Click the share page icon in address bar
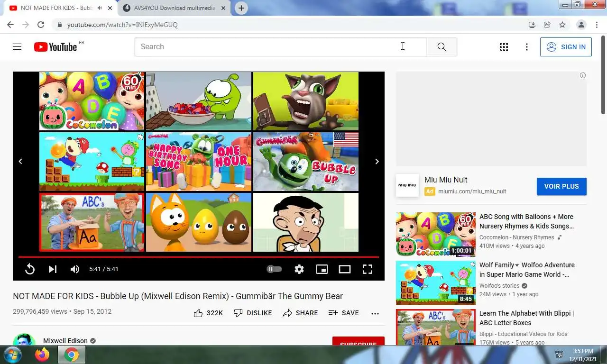The height and width of the screenshot is (364, 607). pos(547,25)
